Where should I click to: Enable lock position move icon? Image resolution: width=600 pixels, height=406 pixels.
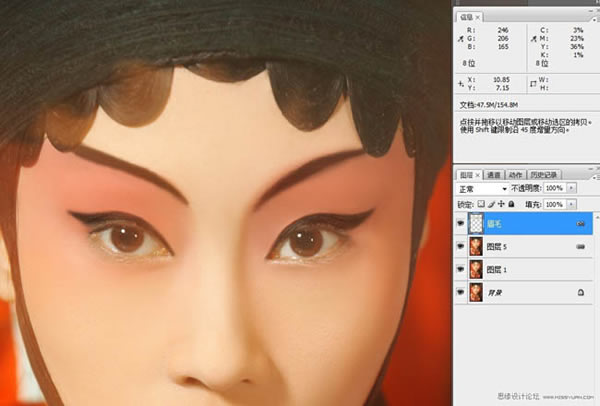(501, 204)
